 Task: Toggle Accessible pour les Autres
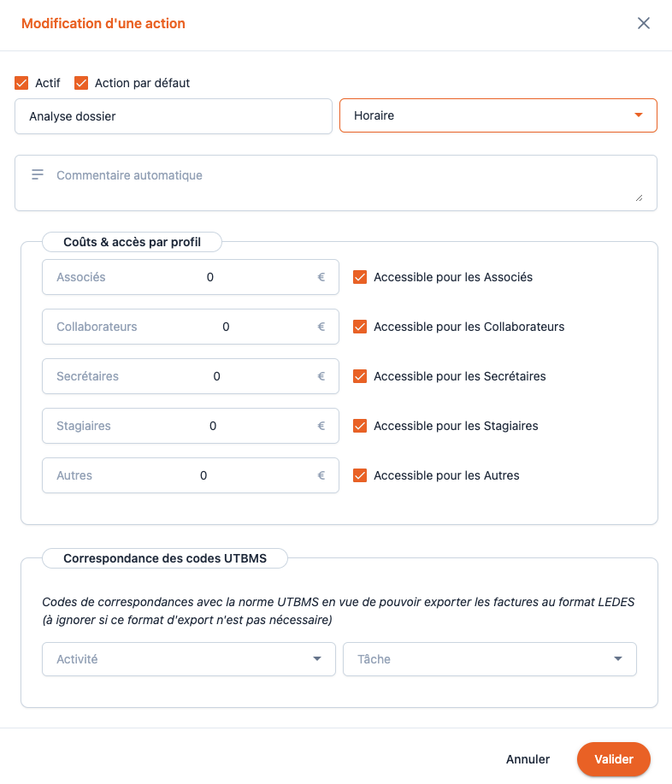click(x=360, y=475)
